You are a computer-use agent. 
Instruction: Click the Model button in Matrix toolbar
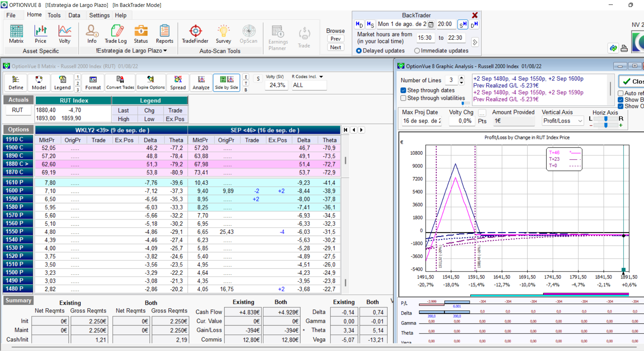[39, 83]
